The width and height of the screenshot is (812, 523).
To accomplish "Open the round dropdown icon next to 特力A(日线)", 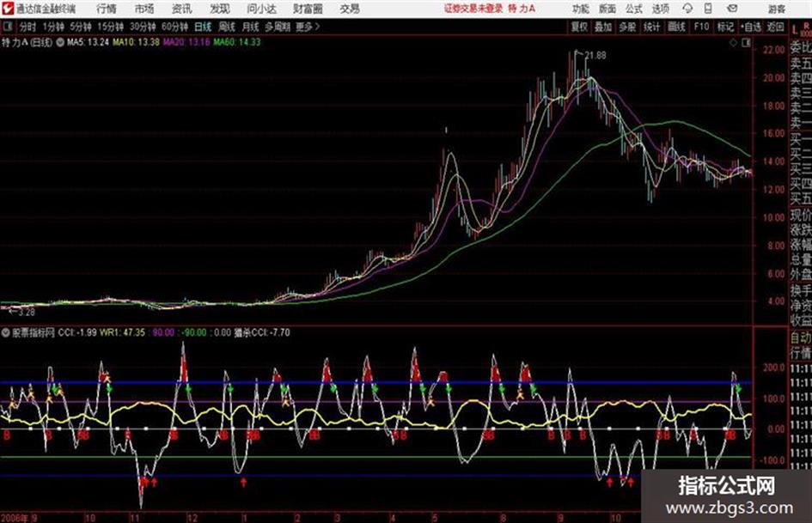I will tap(59, 42).
